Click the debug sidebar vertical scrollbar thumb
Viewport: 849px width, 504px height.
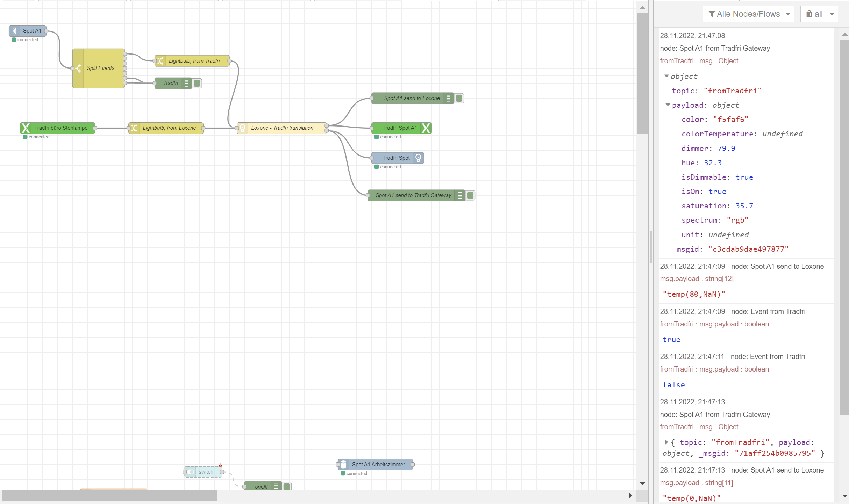coord(844,227)
